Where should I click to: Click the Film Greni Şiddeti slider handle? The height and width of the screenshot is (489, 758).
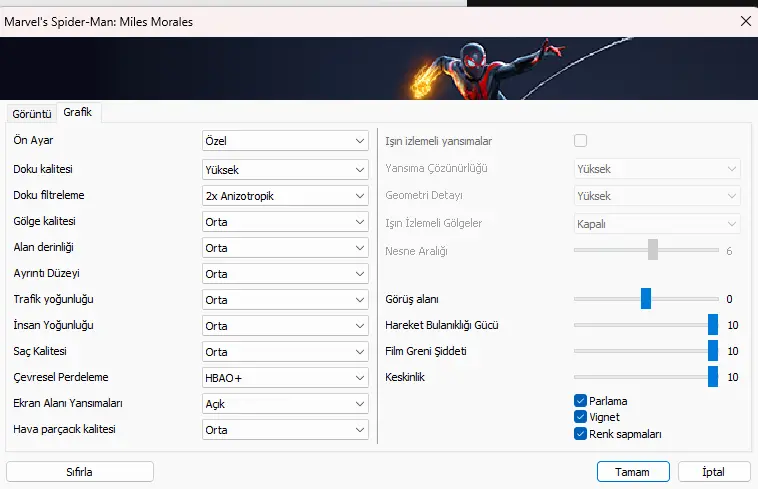pyautogui.click(x=713, y=351)
